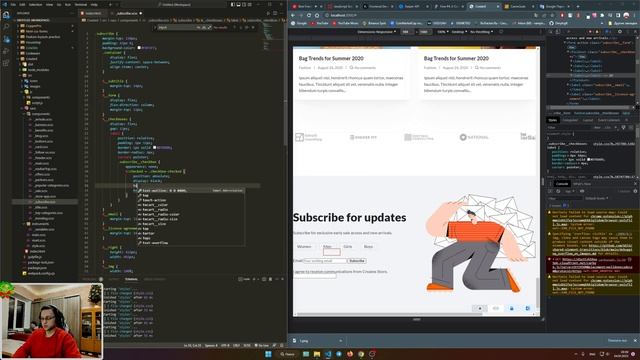
Task: Open the Desktop device type dropdown
Action: coord(459,31)
